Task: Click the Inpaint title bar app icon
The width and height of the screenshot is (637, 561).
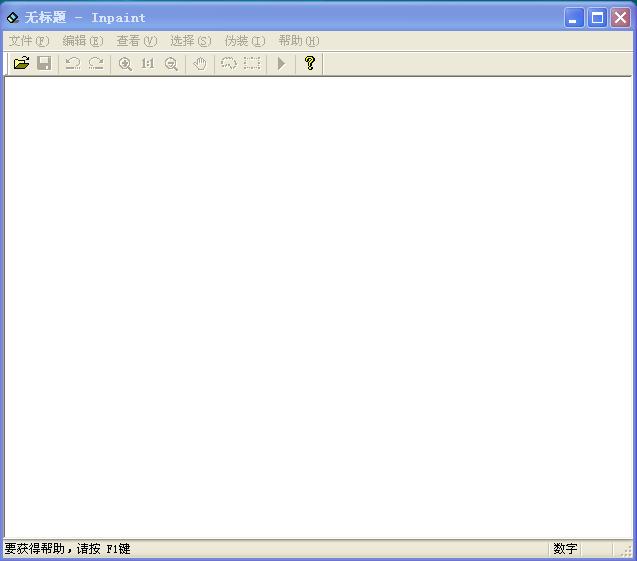Action: click(x=13, y=17)
